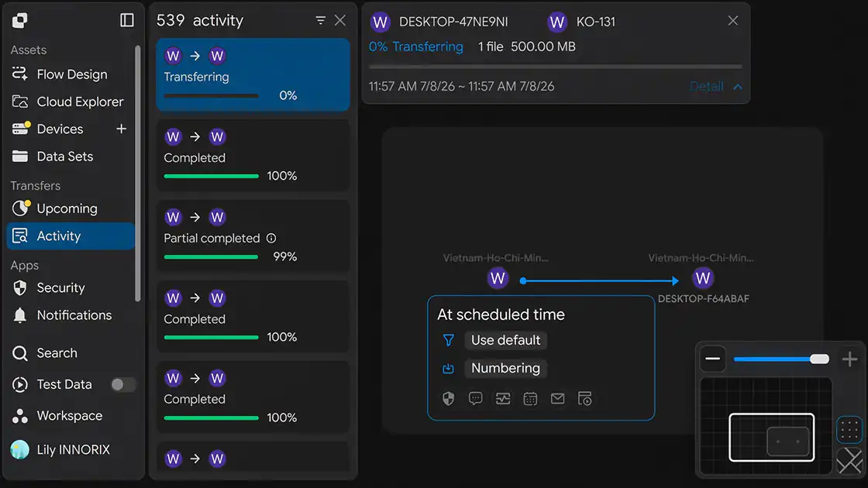The width and height of the screenshot is (868, 488).
Task: Add a new device with plus icon
Action: point(121,129)
